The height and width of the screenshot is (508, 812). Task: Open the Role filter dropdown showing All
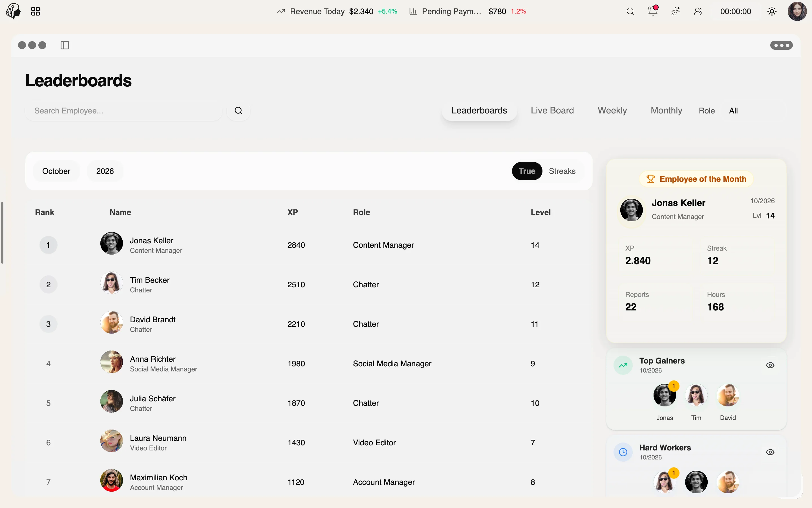[754, 111]
